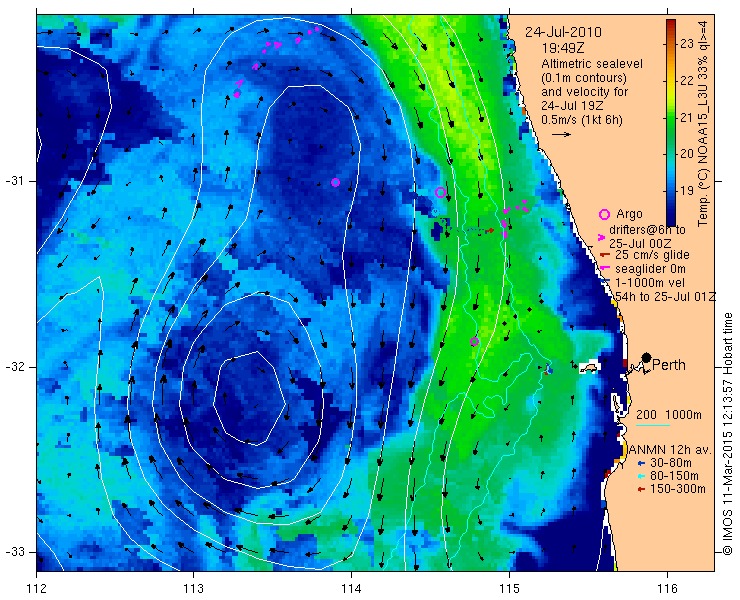The image size is (740, 600).
Task: Click the '1-1000m vel' legend text
Action: [x=650, y=282]
